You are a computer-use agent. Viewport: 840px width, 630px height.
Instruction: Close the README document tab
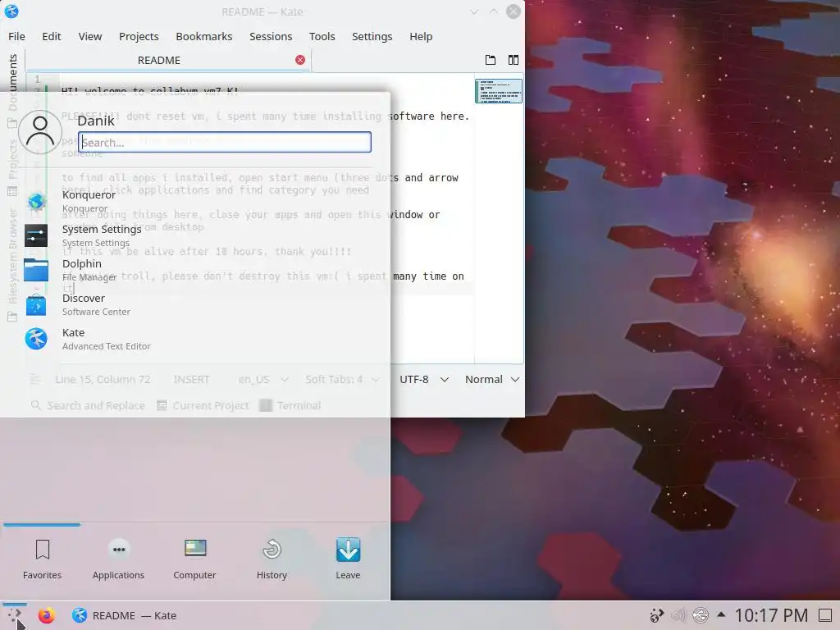click(x=300, y=60)
